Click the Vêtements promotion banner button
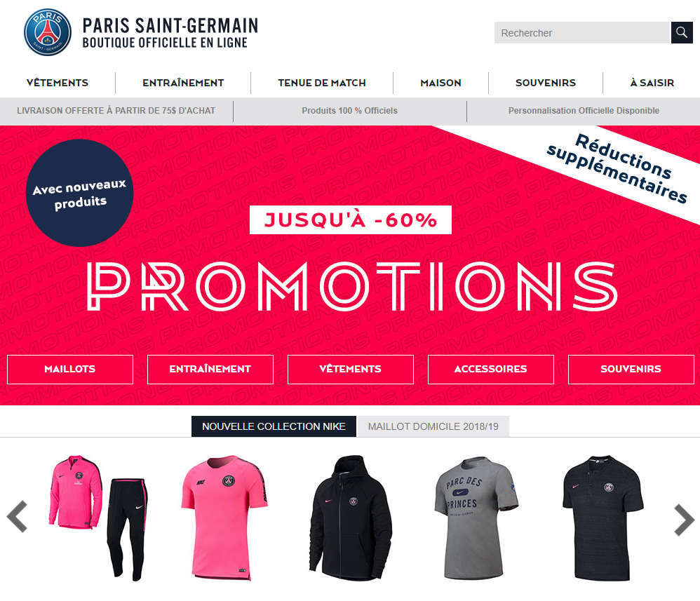Image resolution: width=700 pixels, height=601 pixels. [351, 370]
